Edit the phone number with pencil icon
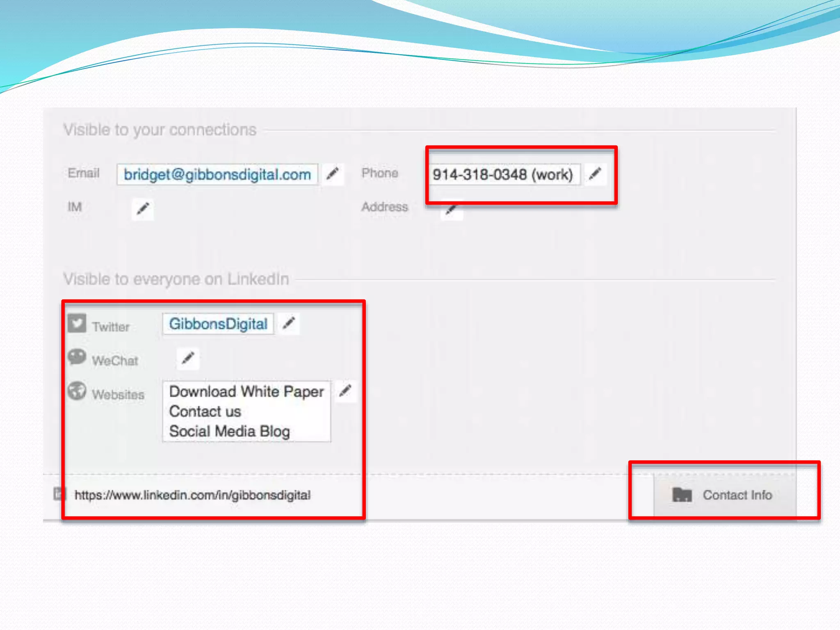The width and height of the screenshot is (840, 630). pyautogui.click(x=595, y=174)
